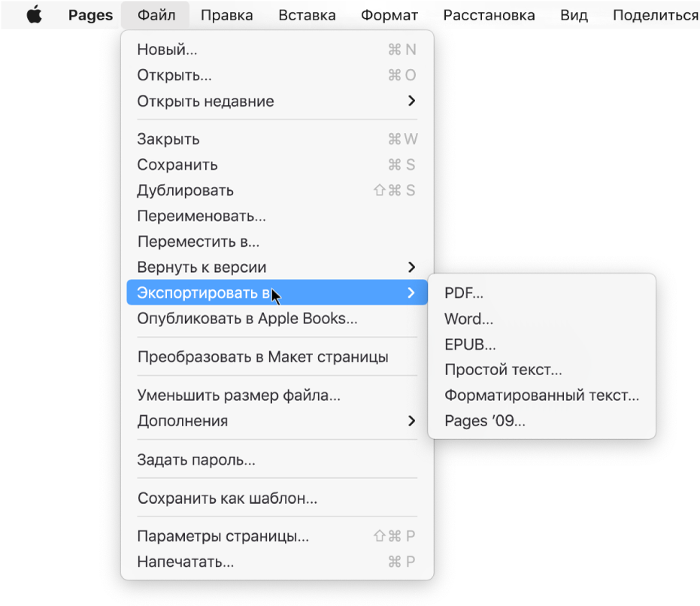Open the Формат menu in menu bar
The image size is (700, 606).
click(x=388, y=15)
